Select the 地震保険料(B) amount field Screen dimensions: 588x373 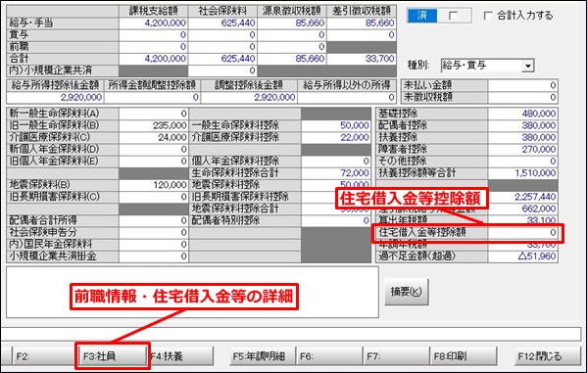pyautogui.click(x=154, y=185)
